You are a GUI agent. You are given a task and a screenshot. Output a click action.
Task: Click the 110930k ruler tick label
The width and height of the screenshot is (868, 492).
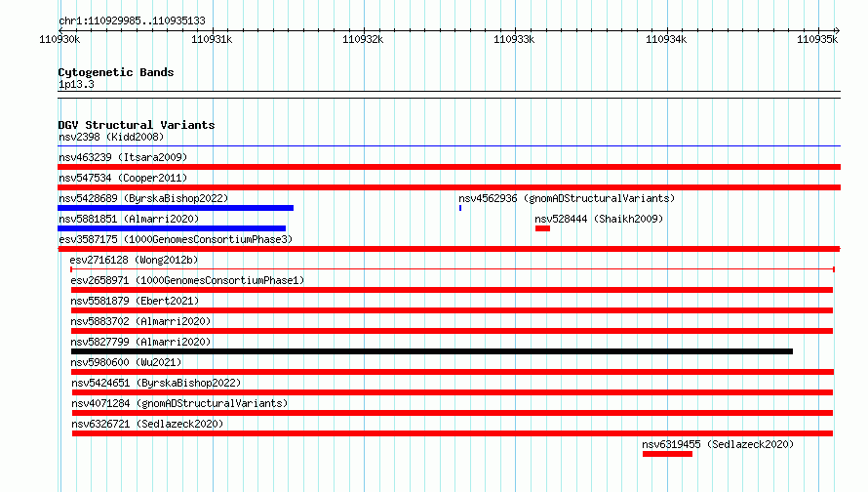59,39
